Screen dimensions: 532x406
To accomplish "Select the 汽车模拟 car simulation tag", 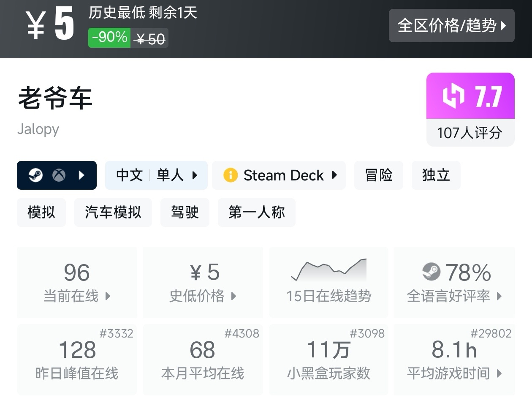I will pyautogui.click(x=113, y=212).
